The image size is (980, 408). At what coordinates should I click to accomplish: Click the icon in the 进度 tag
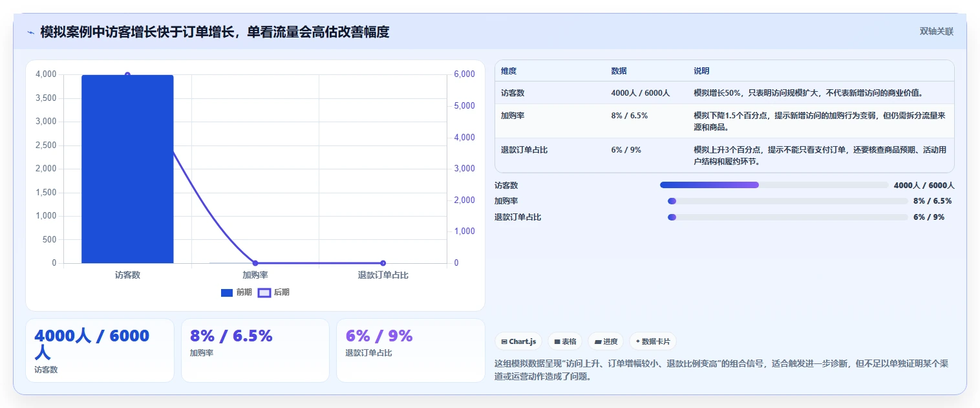coord(598,341)
